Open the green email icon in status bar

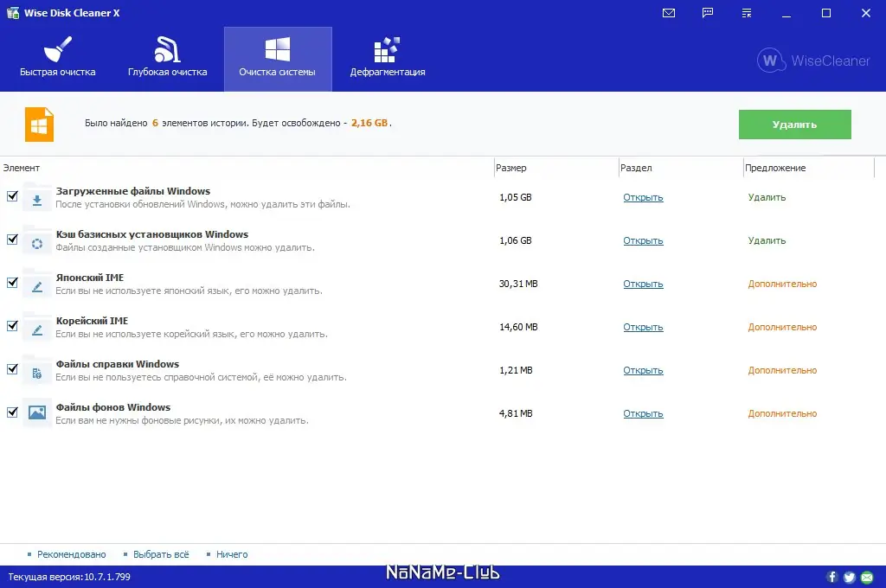click(867, 577)
